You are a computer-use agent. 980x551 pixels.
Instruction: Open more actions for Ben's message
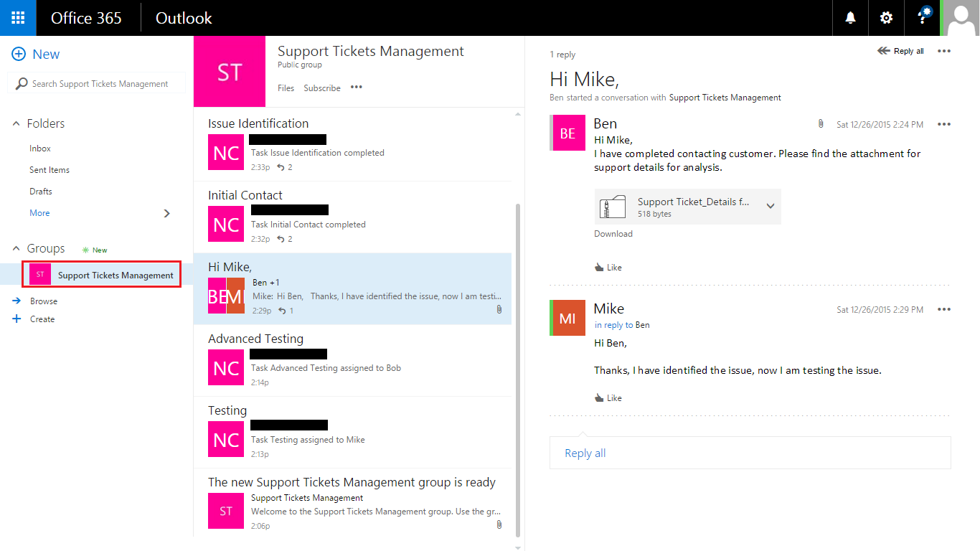(x=944, y=124)
